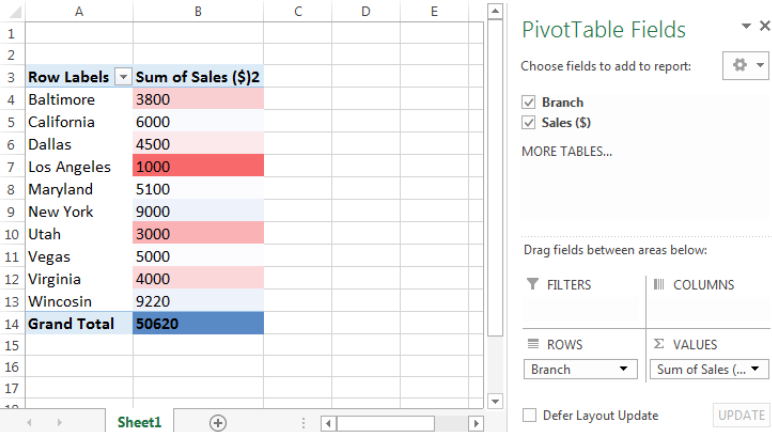This screenshot has width=772, height=432.
Task: Select the Sheet1 tab
Action: (x=139, y=422)
